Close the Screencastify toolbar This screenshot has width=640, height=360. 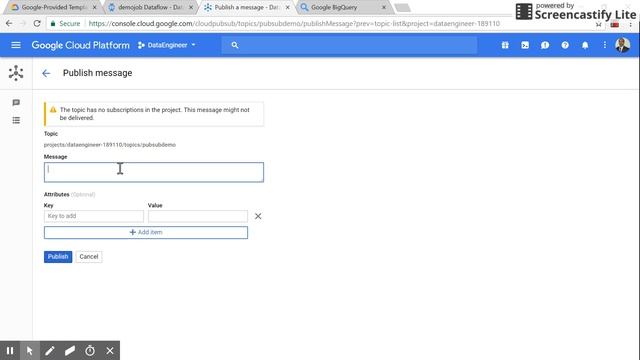110,351
